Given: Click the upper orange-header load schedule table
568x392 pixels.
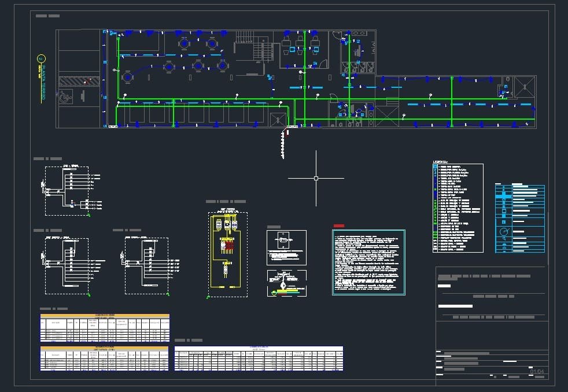Looking at the screenshot, I should (105, 327).
